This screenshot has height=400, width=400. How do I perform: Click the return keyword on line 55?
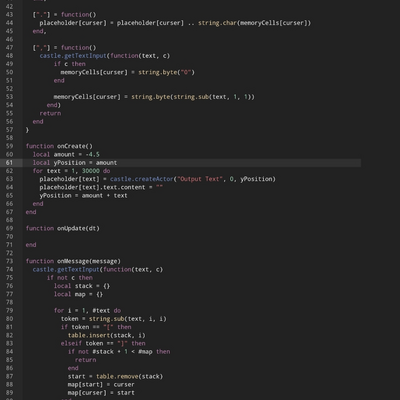coord(50,113)
